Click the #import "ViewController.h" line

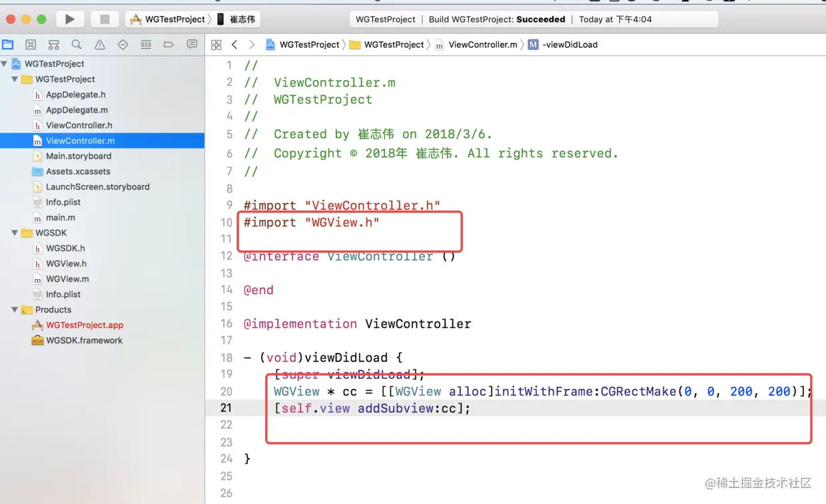click(x=342, y=205)
